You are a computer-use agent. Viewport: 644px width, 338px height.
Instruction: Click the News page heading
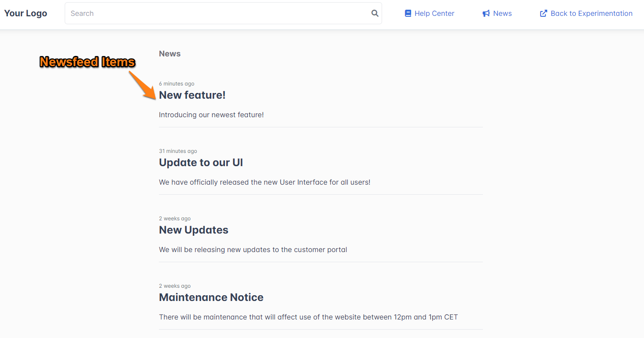coord(169,53)
